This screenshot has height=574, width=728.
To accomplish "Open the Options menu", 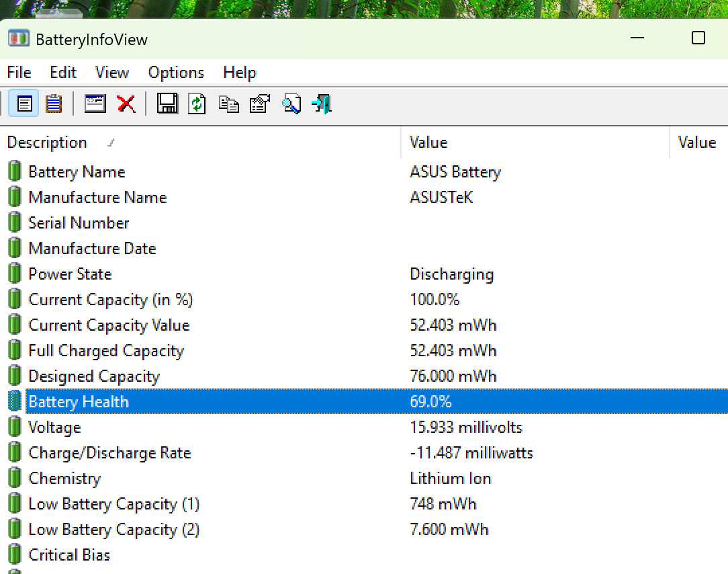I will tap(176, 73).
